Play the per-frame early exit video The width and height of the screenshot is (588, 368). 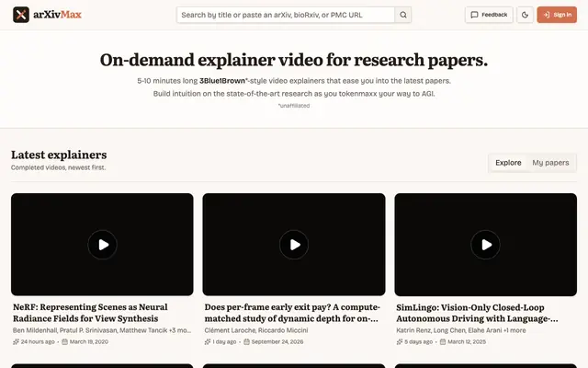[x=294, y=245]
